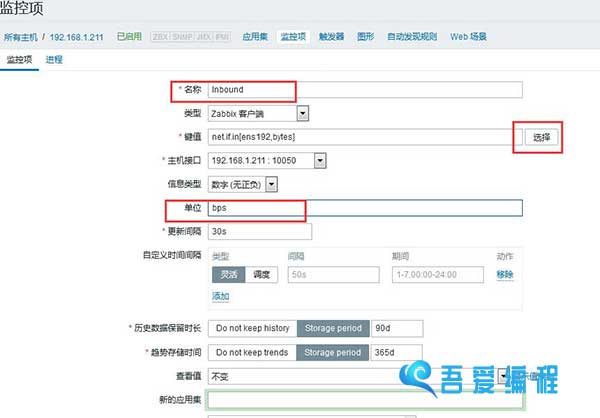
Task: Focus the 名称 field containing Inbound
Action: click(x=365, y=90)
